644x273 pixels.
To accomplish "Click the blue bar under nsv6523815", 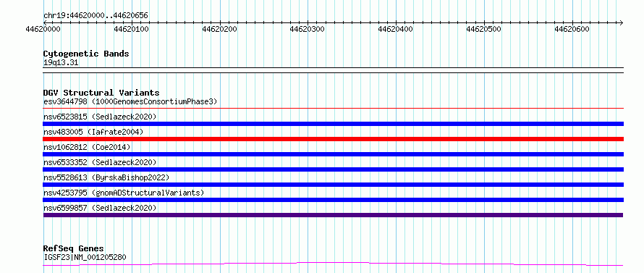I will tap(333, 124).
